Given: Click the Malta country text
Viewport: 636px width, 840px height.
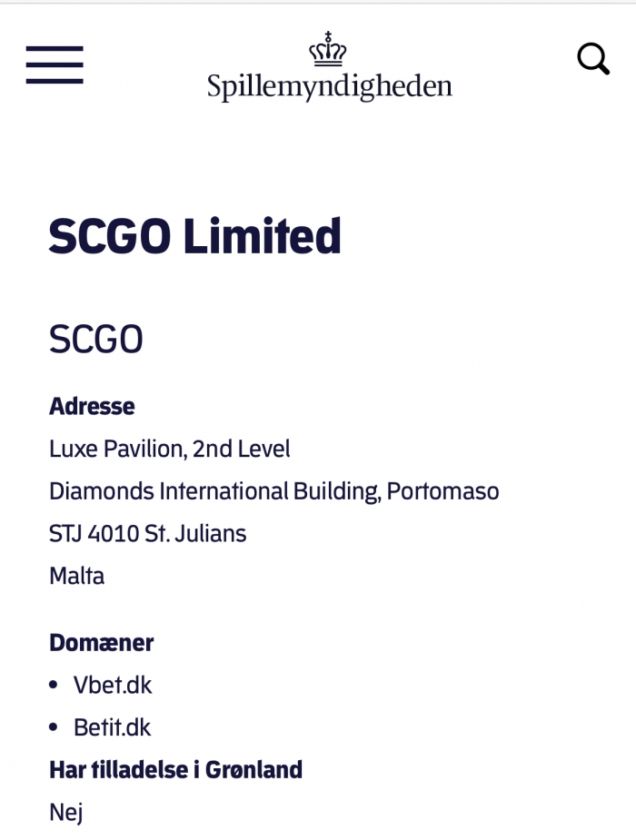Looking at the screenshot, I should (x=76, y=576).
